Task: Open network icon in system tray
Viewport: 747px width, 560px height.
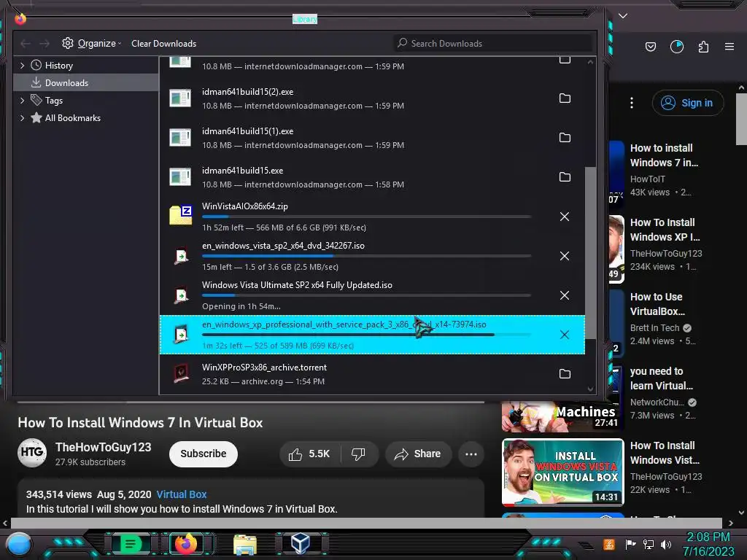Action: pyautogui.click(x=649, y=544)
